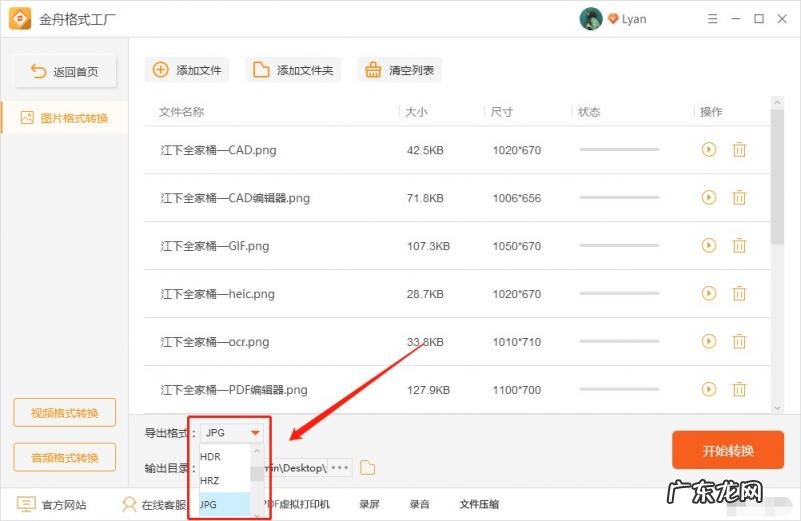The image size is (801, 521).
Task: Click 添加文件 button
Action: (187, 70)
